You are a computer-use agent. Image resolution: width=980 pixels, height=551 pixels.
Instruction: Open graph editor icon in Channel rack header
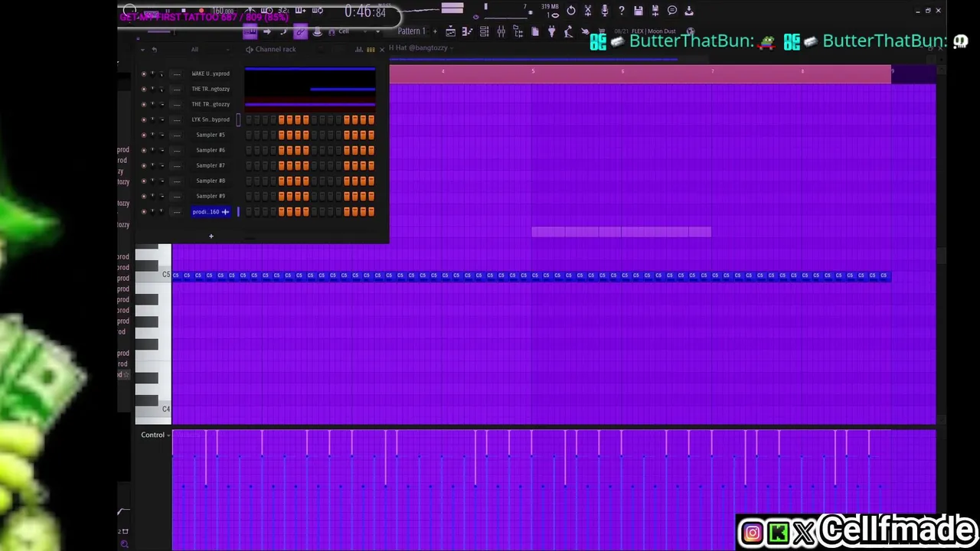tap(359, 50)
